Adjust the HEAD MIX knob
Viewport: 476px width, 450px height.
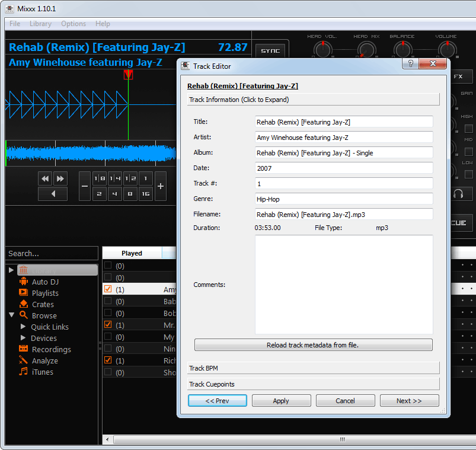pyautogui.click(x=367, y=49)
